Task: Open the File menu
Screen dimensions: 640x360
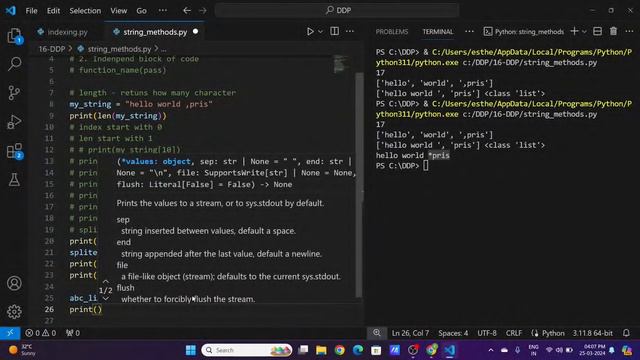Action: click(x=31, y=11)
